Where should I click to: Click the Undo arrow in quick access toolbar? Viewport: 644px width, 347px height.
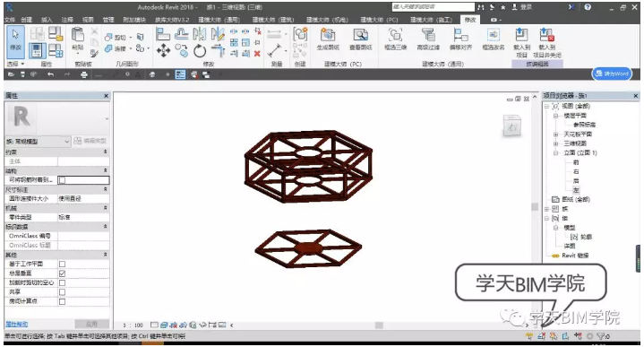tap(50, 74)
